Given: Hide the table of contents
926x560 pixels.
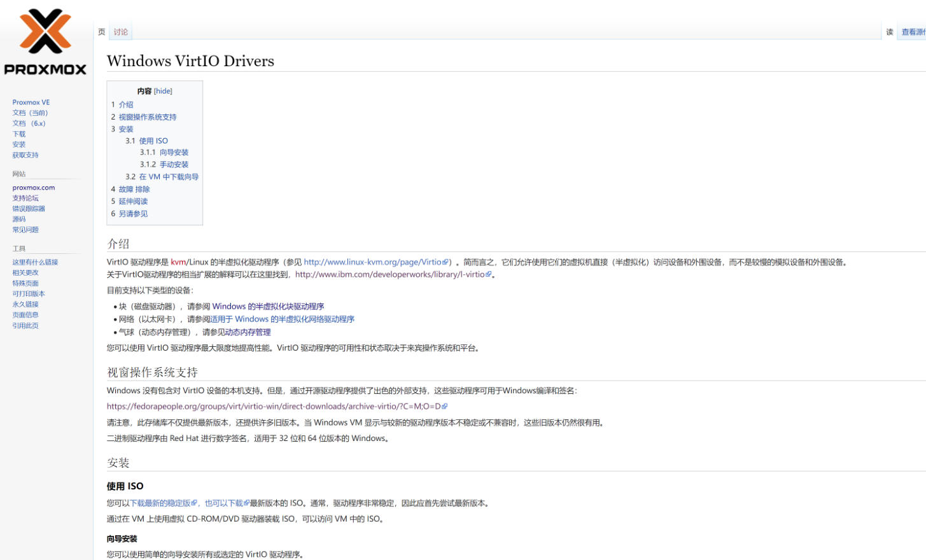Looking at the screenshot, I should 163,91.
